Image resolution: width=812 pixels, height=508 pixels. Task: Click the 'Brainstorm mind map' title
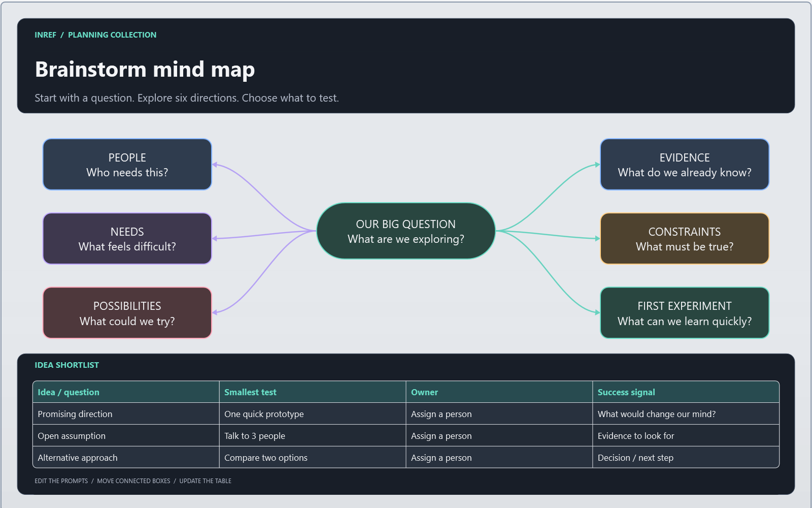point(145,70)
